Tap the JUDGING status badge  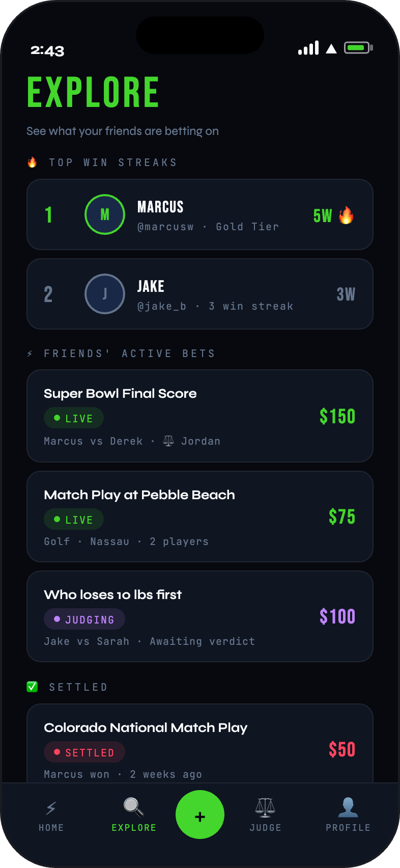tap(84, 619)
